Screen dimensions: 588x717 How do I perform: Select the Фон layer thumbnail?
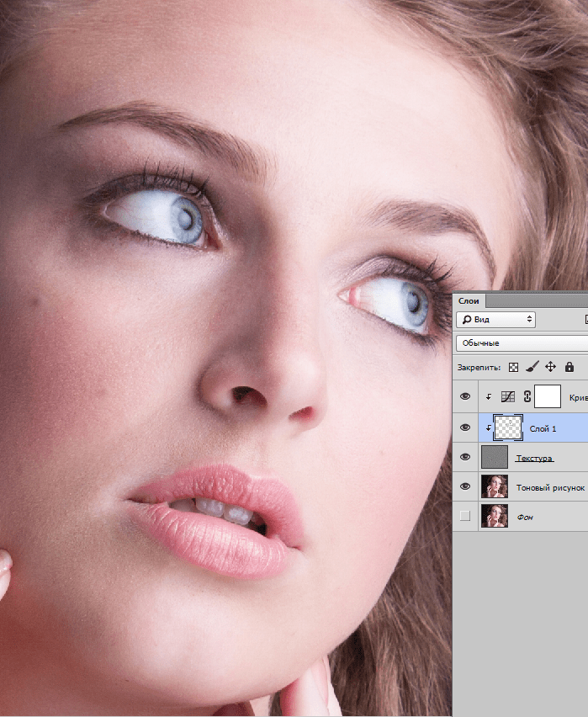pos(494,516)
